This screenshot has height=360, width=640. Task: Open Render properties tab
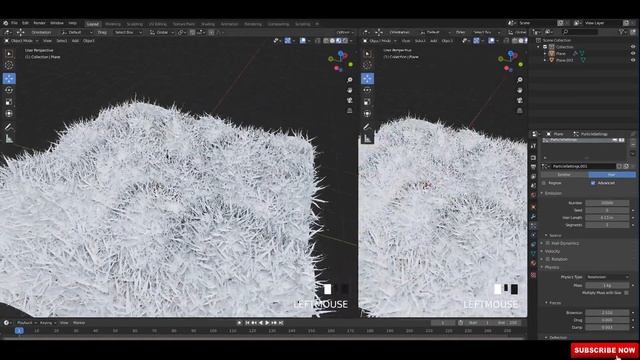(533, 158)
